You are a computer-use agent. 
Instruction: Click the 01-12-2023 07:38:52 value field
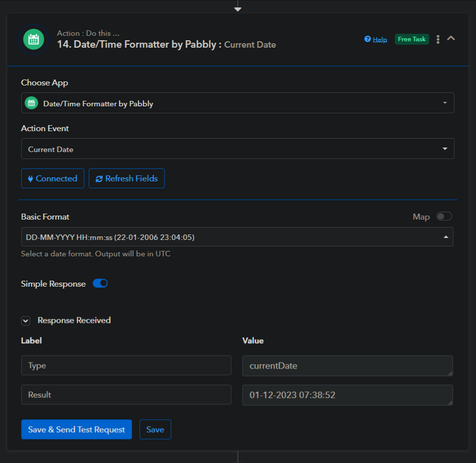[347, 395]
